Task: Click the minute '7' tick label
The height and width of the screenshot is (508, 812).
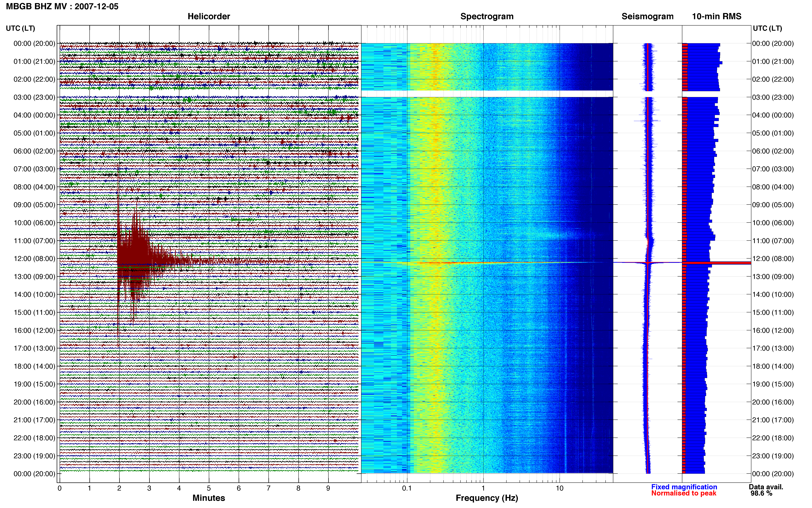Action: point(269,488)
